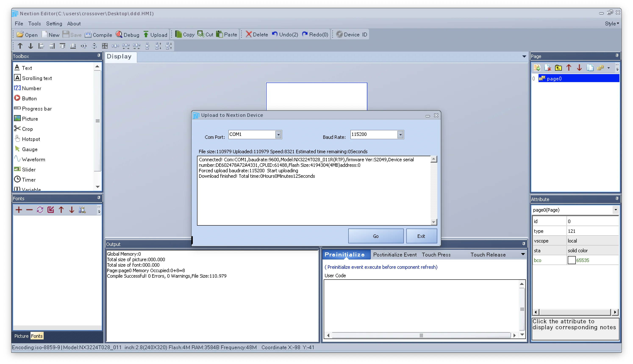Open the Device ID settings

[352, 34]
